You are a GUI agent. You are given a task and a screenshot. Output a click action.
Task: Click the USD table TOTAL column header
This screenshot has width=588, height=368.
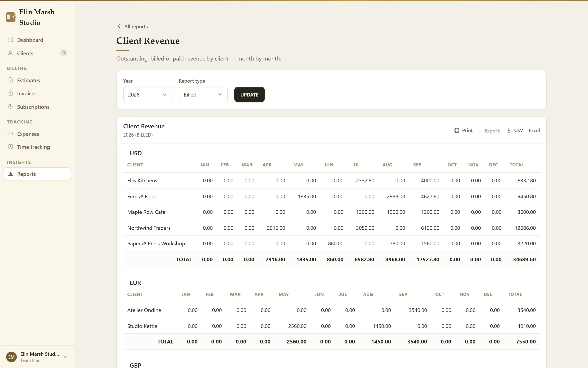517,165
